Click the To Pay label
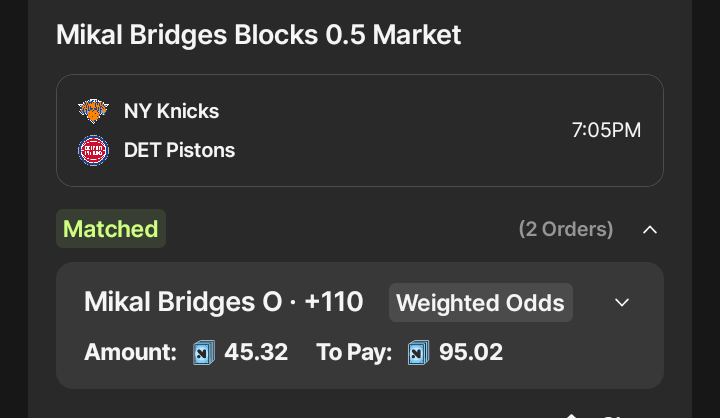Viewport: 720px width, 418px height. (354, 352)
